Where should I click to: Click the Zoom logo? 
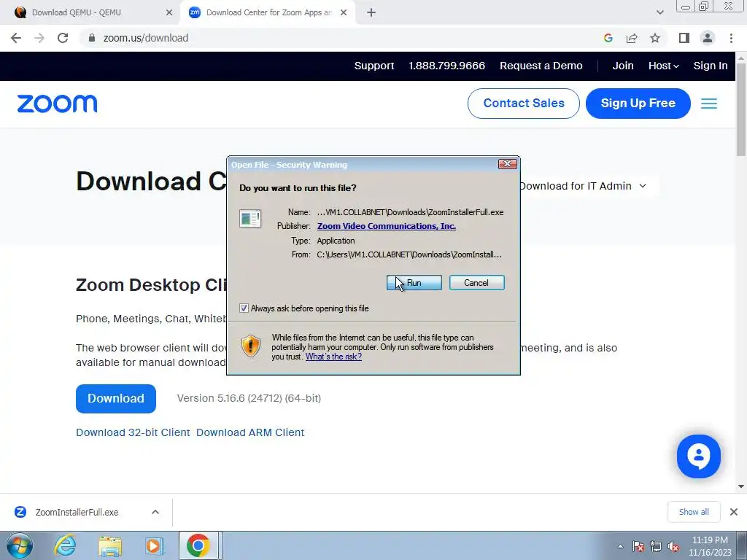coord(57,104)
